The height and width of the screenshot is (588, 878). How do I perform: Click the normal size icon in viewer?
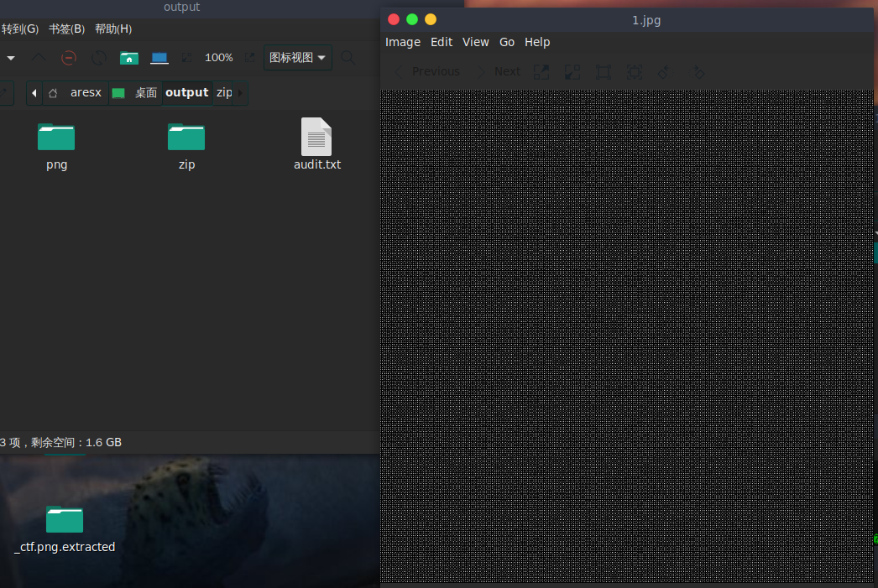[603, 72]
